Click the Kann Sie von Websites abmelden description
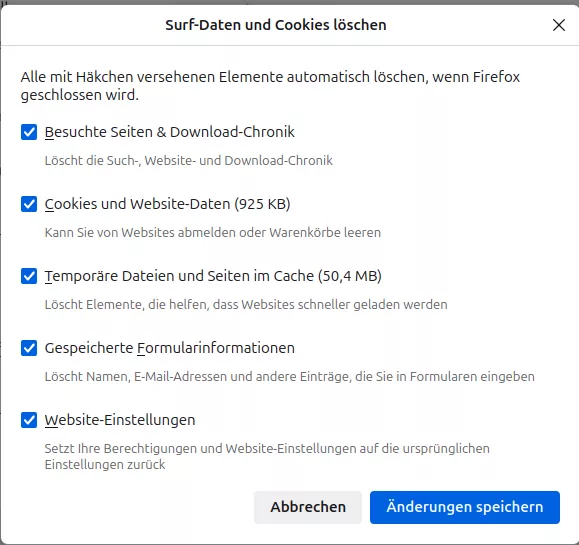Screen dimensions: 579x545 pos(212,233)
